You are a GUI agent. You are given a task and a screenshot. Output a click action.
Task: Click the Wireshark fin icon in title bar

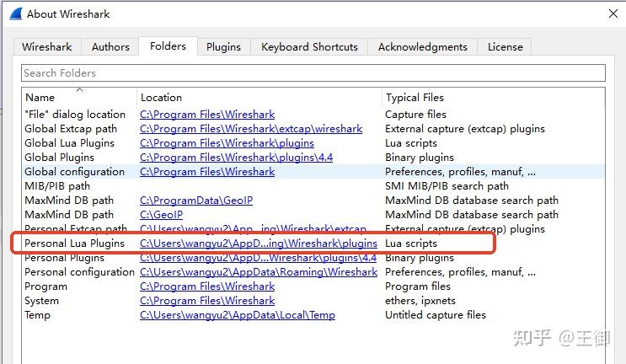tap(13, 13)
